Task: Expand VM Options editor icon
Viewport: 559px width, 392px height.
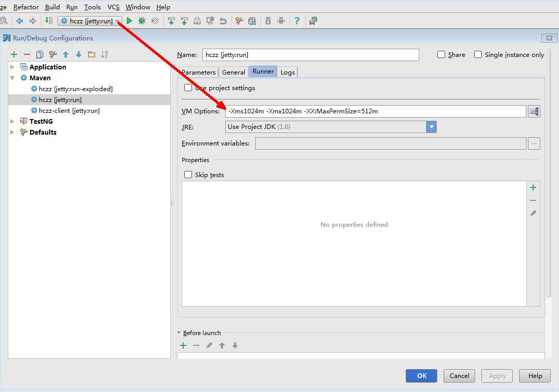Action: (x=534, y=111)
